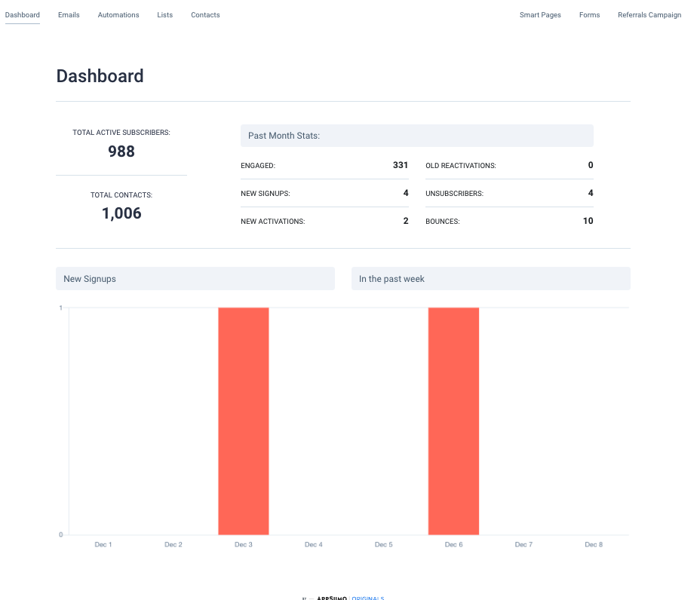Screen dimensions: 700x600
Task: Open the Referrals Campaign page
Action: 649,14
